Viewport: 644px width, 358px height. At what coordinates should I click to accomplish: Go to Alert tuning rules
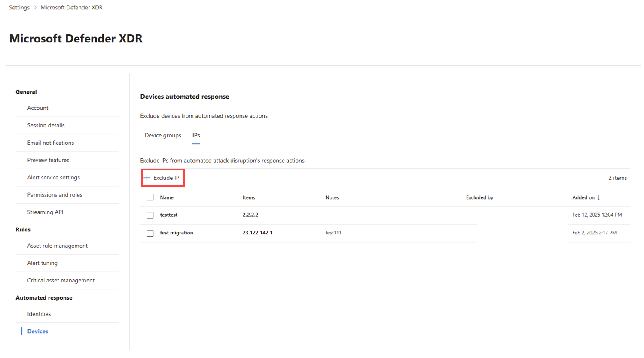click(42, 263)
